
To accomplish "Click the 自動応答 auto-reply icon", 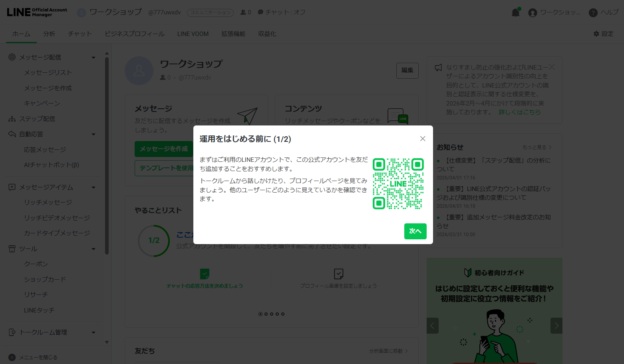I will coord(11,134).
